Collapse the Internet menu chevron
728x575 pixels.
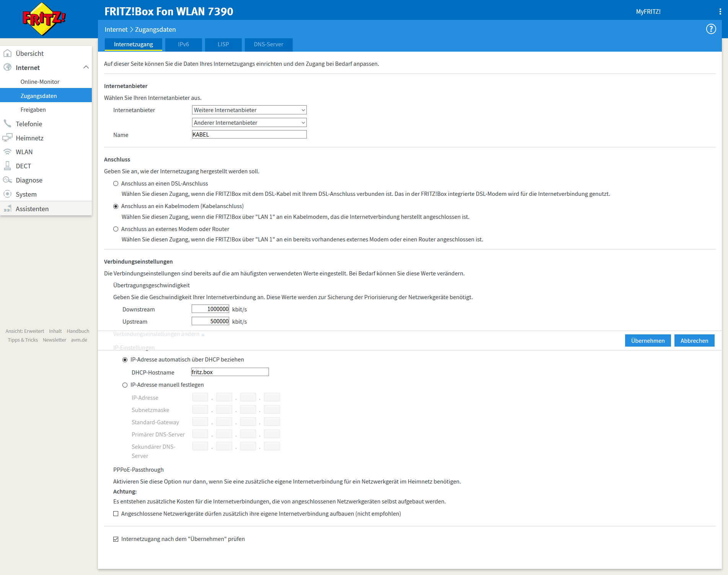[86, 67]
